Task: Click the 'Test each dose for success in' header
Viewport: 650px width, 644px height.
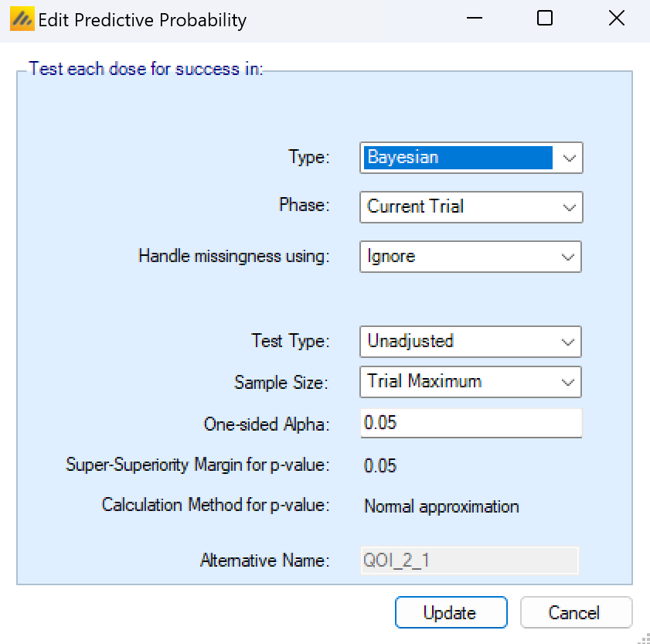Action: (x=146, y=70)
